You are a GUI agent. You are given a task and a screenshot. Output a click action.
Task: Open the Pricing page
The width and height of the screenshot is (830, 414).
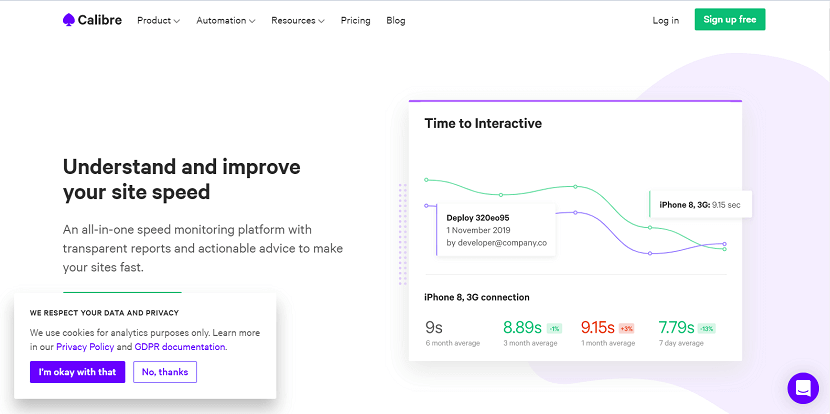point(355,21)
